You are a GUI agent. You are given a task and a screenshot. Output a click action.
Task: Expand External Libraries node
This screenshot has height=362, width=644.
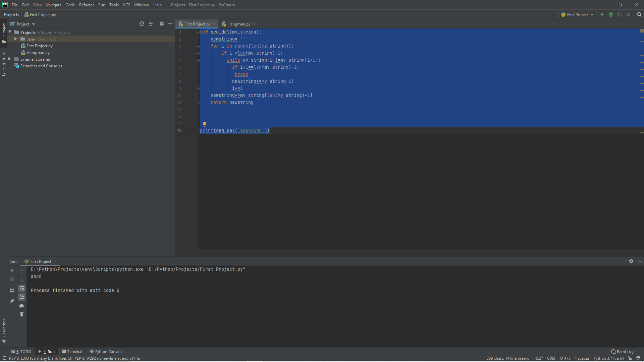click(x=10, y=59)
